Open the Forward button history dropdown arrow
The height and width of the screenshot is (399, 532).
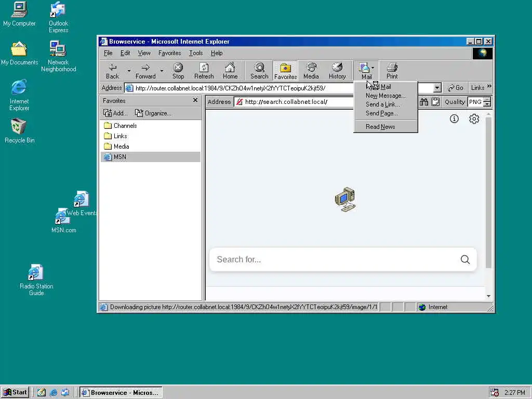coord(162,71)
